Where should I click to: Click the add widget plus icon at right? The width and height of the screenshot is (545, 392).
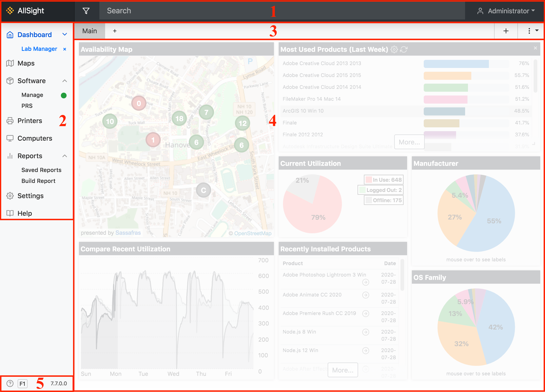[506, 31]
